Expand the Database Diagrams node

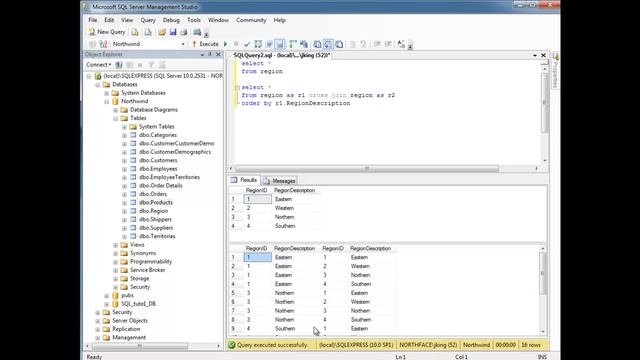116,110
